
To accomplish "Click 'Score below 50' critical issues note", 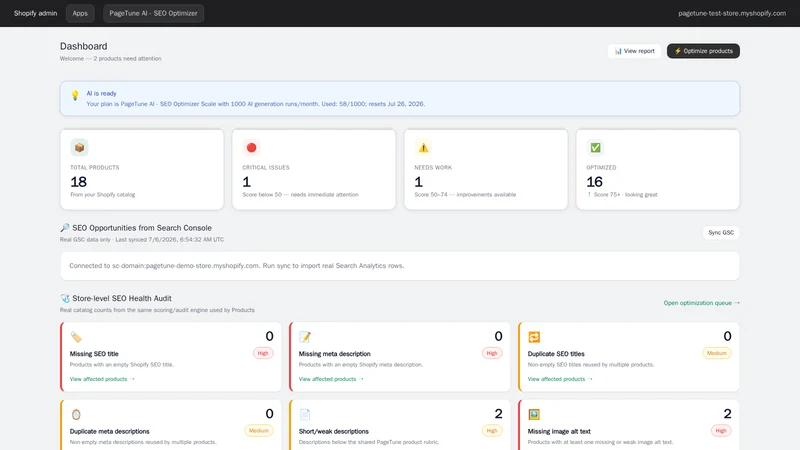I will [x=301, y=194].
